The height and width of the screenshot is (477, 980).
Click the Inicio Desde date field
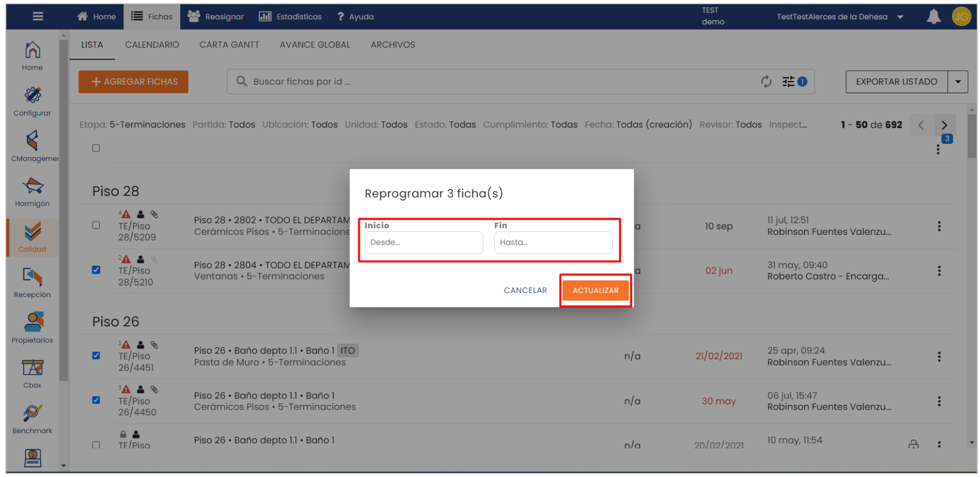(x=423, y=243)
